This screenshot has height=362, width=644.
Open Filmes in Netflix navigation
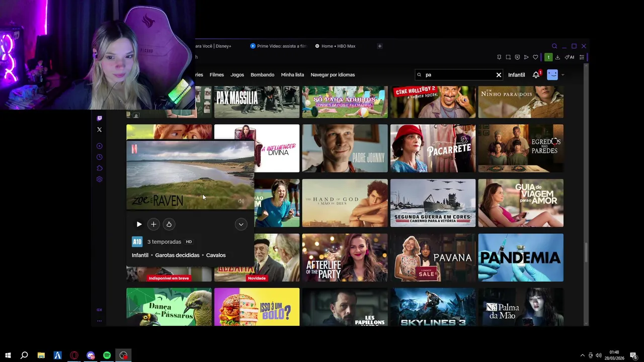pos(217,74)
